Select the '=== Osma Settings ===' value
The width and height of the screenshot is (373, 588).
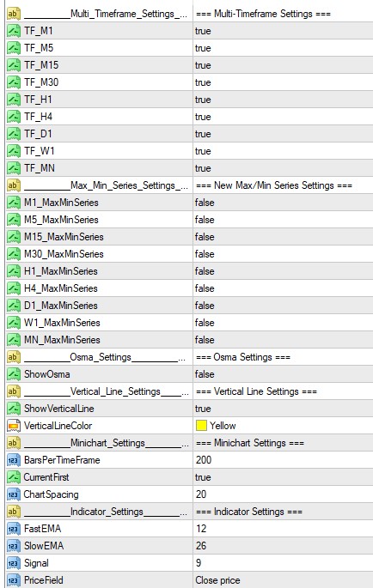point(243,357)
